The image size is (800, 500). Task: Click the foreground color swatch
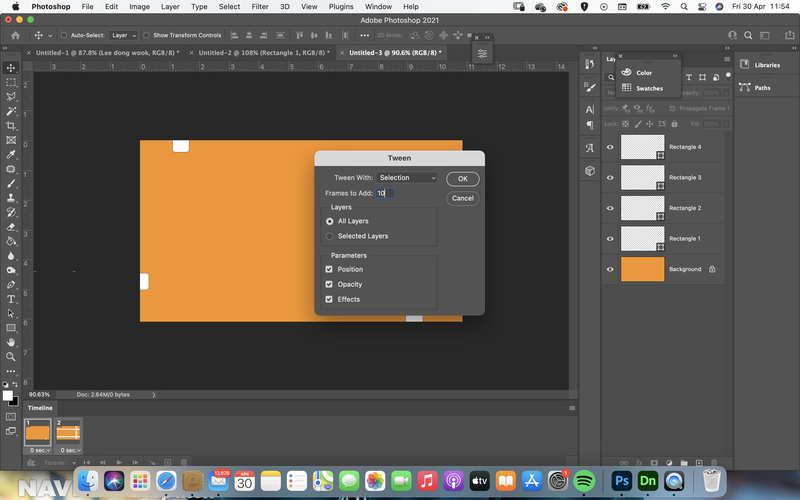(x=7, y=395)
